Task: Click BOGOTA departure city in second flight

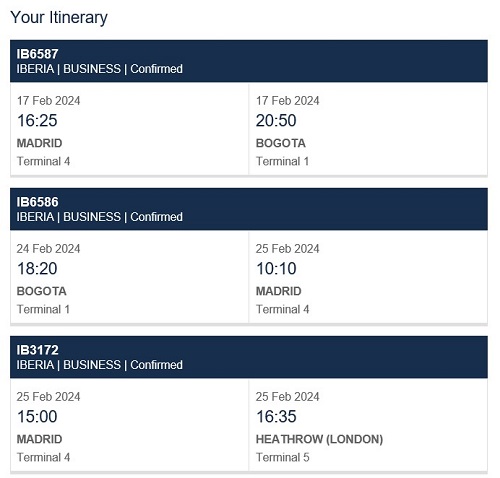Action: click(42, 291)
